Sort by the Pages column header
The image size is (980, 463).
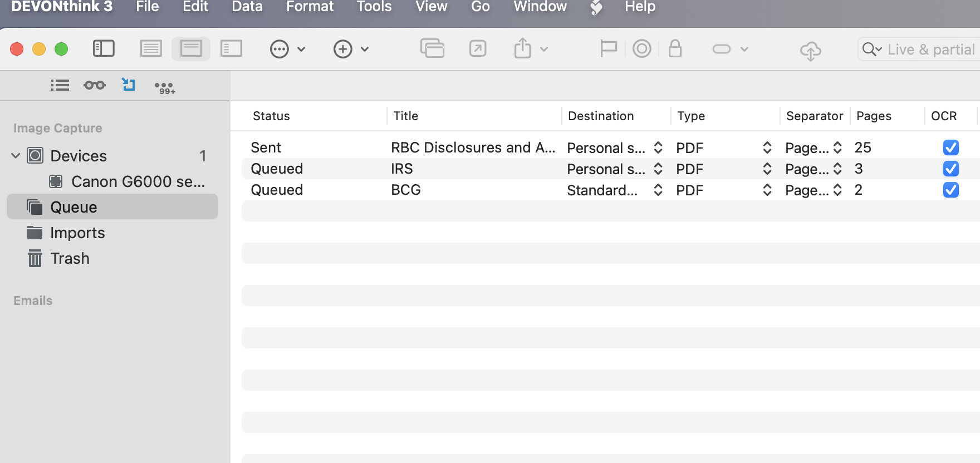[x=873, y=116]
